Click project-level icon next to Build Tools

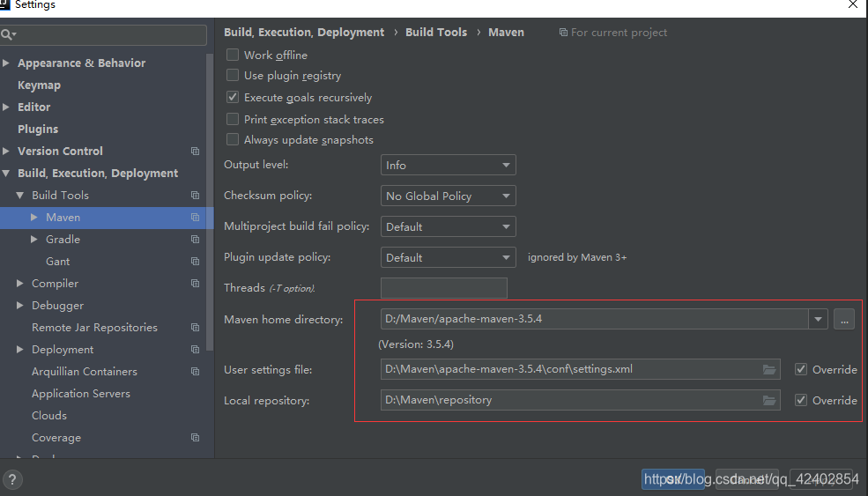pos(195,196)
